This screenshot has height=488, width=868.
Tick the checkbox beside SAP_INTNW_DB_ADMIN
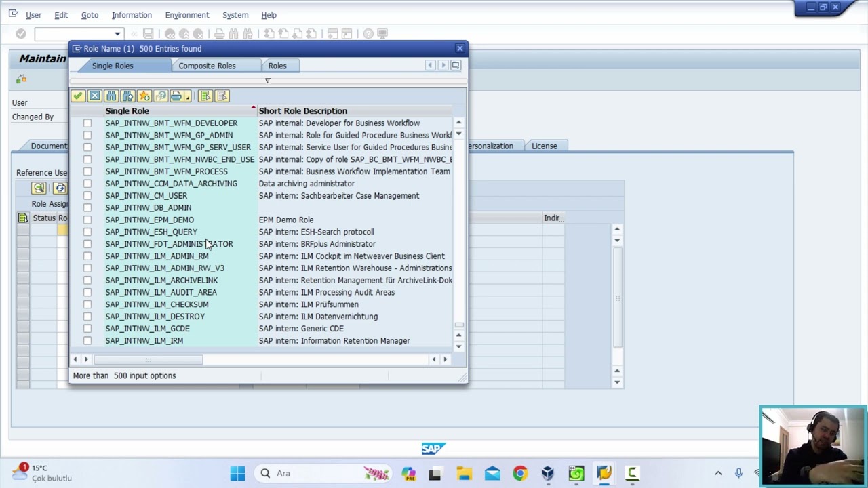87,208
